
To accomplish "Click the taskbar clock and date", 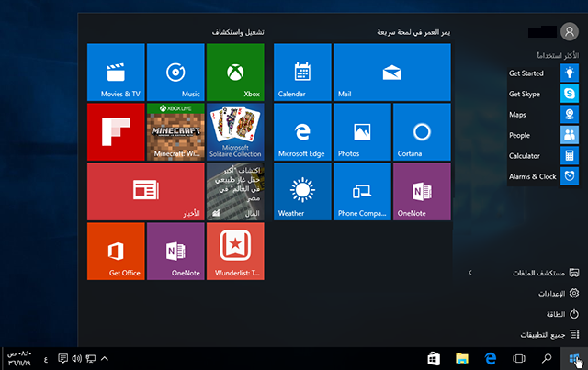I will pos(19,359).
